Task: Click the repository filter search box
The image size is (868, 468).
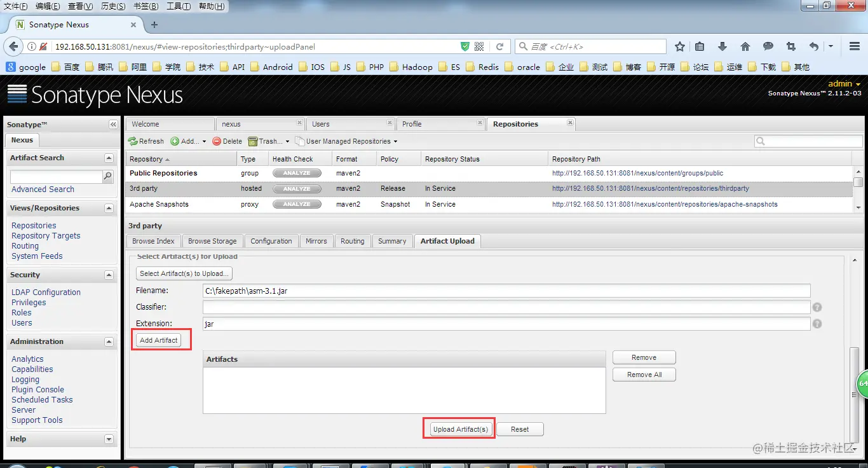Action: point(808,141)
